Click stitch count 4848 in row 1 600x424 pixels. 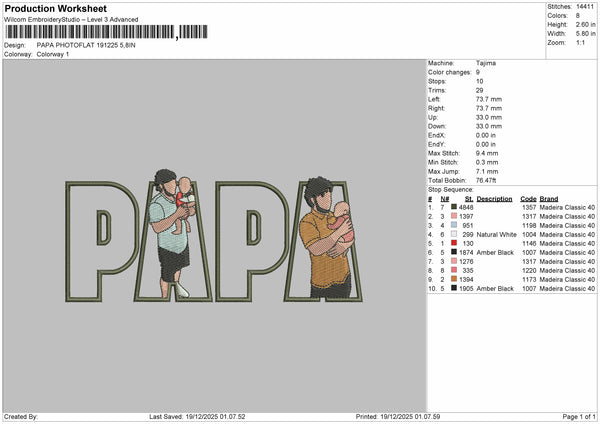(466, 207)
